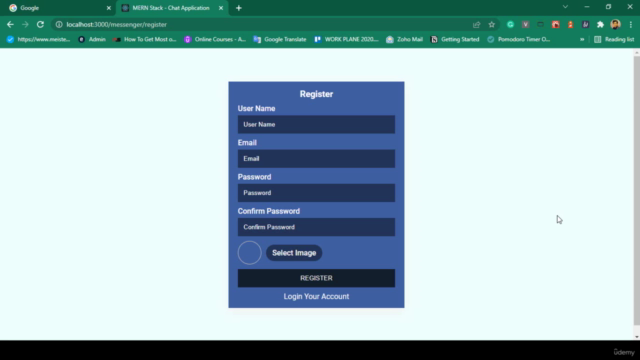Minimize the browser window
The width and height of the screenshot is (640, 360).
[587, 7]
